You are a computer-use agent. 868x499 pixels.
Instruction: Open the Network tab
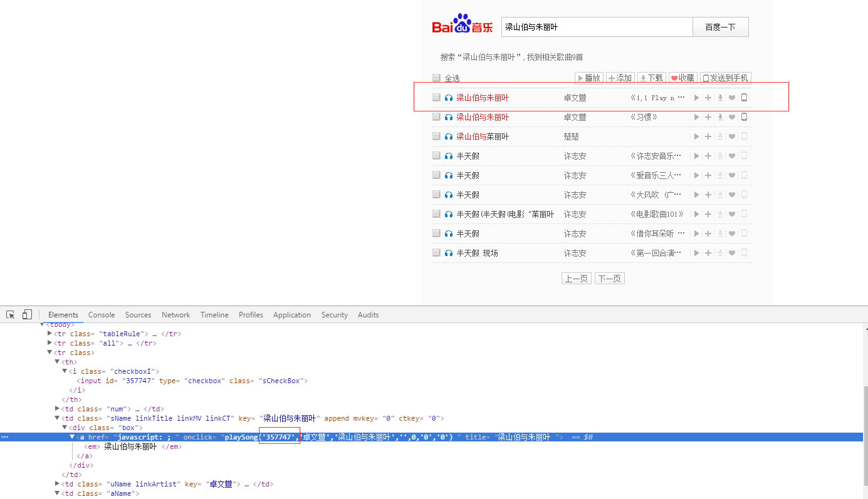[x=175, y=315]
